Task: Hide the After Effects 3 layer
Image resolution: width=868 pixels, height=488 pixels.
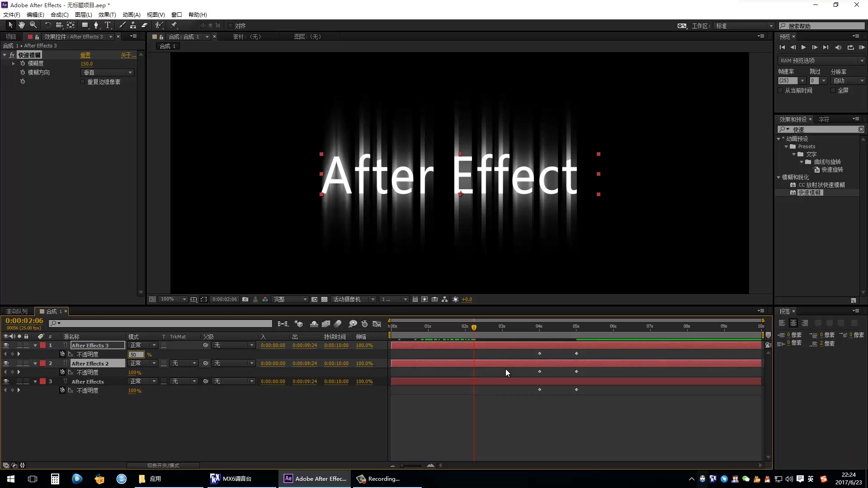Action: pos(6,345)
